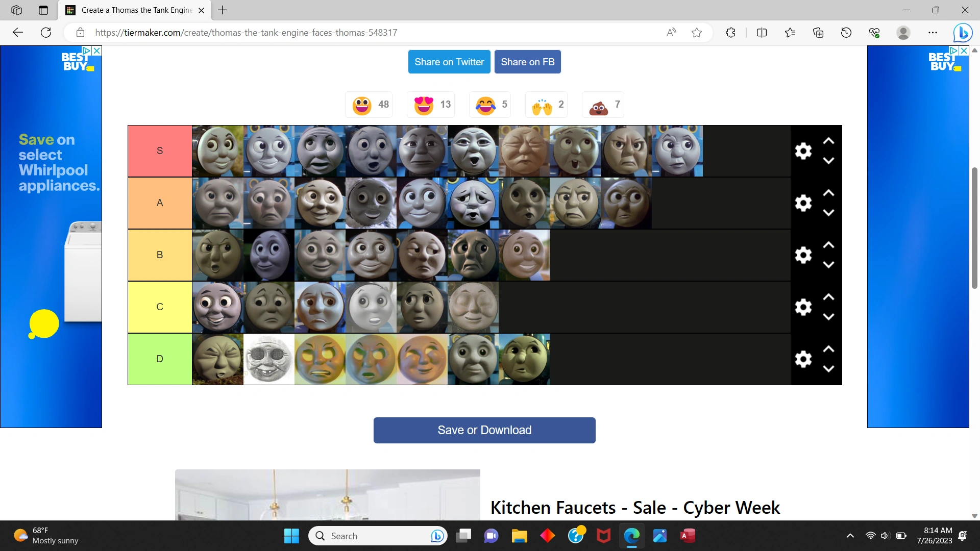Open the Settings and more browser menu
The width and height of the screenshot is (980, 551).
(934, 32)
